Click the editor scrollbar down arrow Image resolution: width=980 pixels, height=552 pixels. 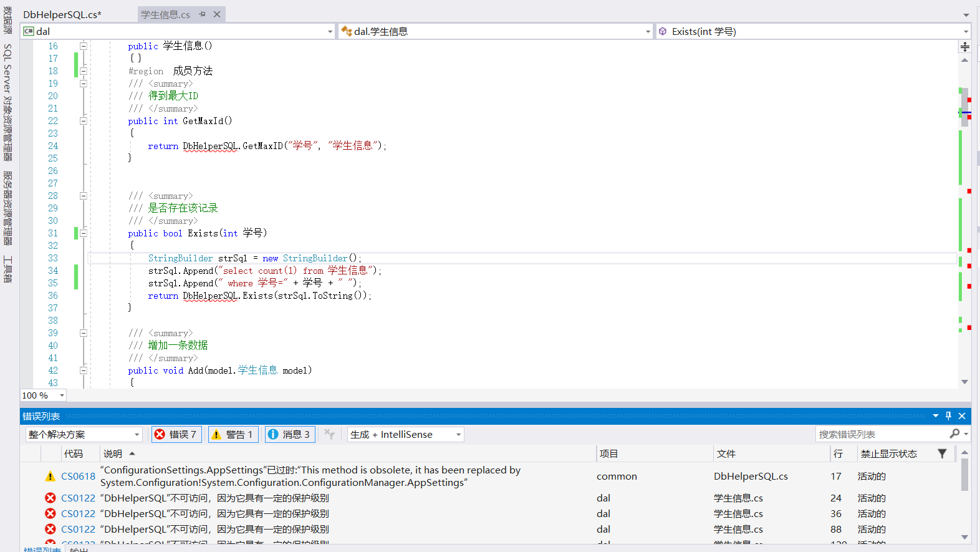click(964, 382)
